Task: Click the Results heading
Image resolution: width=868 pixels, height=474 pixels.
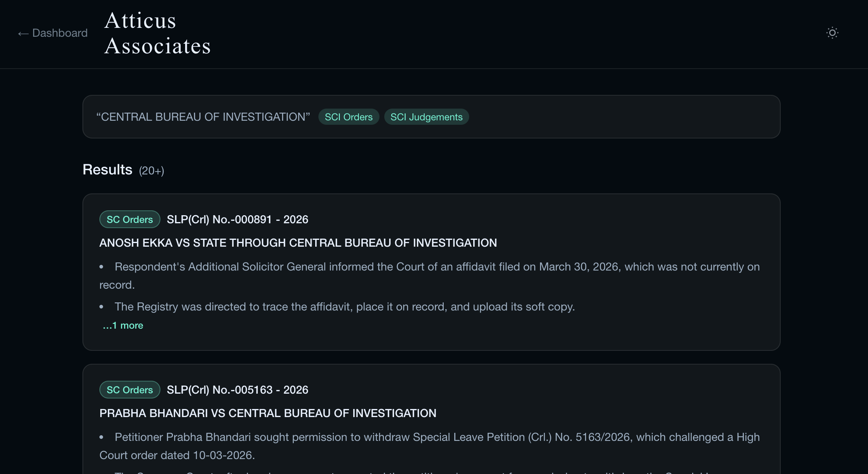Action: (107, 170)
